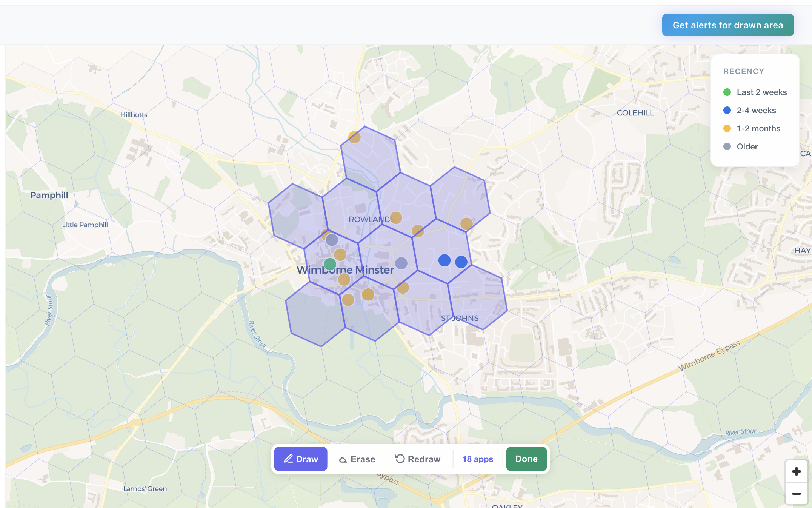Click the yellow 1-2 months legend dot

click(727, 128)
